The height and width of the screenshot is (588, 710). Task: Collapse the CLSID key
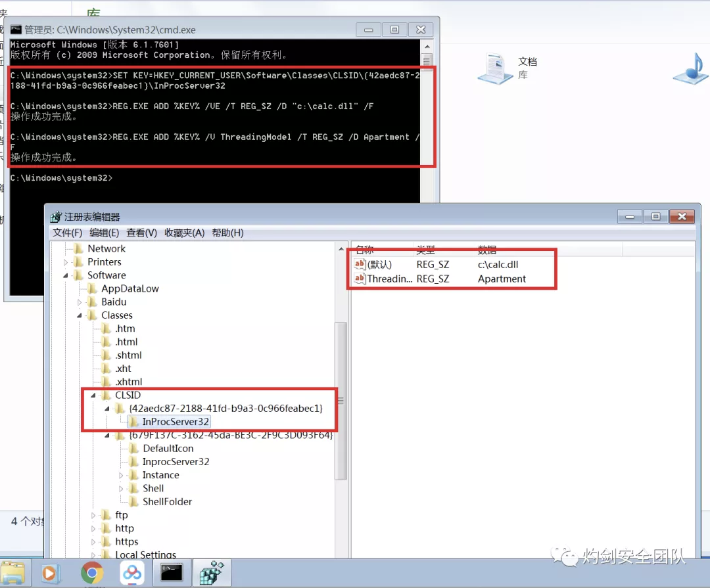point(93,395)
